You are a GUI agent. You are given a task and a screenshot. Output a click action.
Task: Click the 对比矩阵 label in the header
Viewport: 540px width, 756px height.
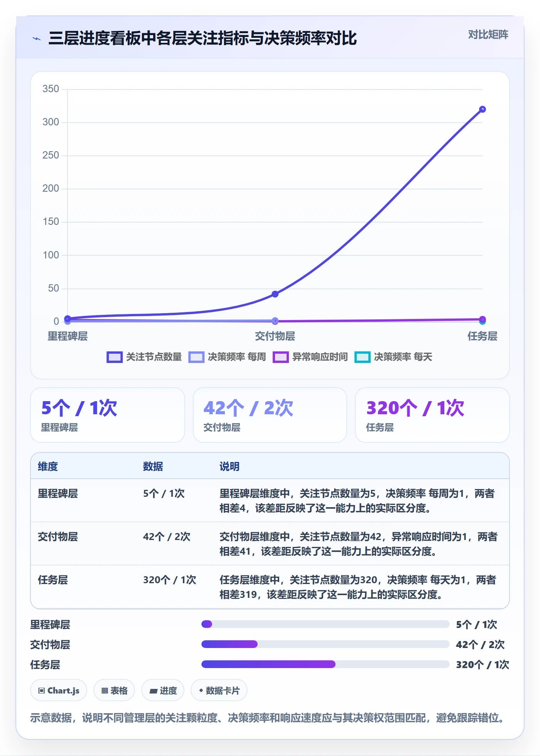click(488, 35)
